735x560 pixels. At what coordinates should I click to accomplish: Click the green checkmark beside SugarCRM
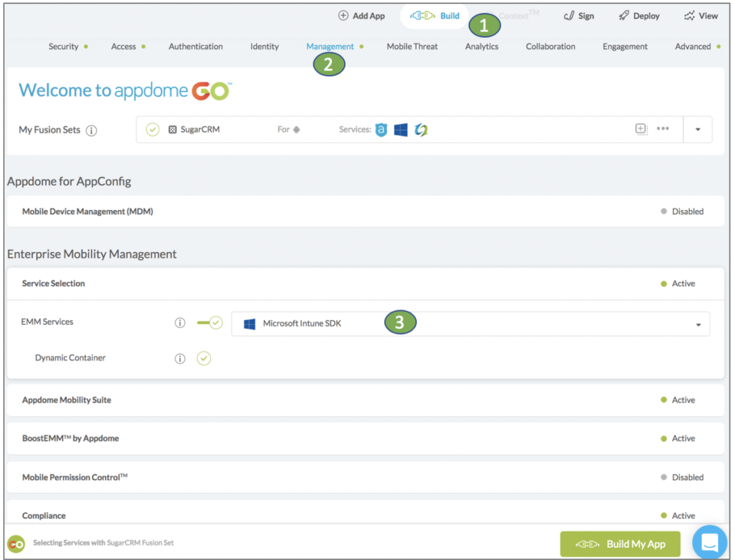point(152,129)
